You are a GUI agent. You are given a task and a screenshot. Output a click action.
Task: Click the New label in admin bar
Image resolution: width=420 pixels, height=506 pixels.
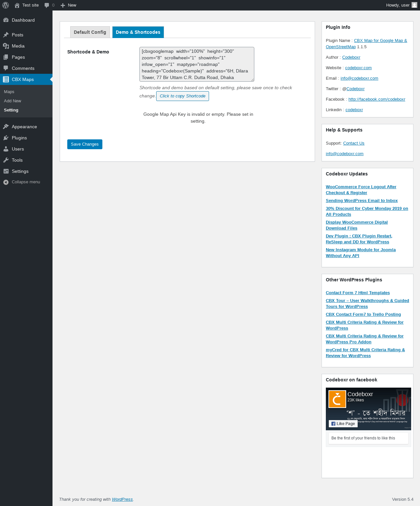coord(72,5)
